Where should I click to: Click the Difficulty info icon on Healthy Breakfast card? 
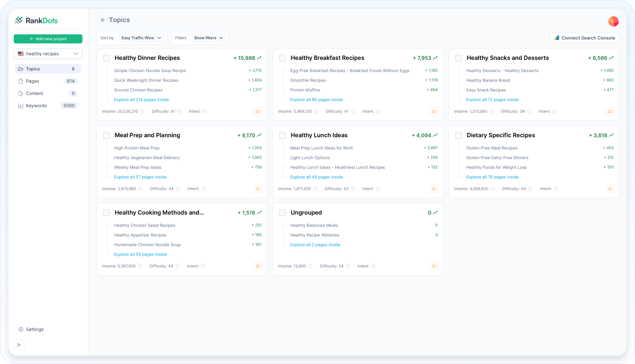353,111
